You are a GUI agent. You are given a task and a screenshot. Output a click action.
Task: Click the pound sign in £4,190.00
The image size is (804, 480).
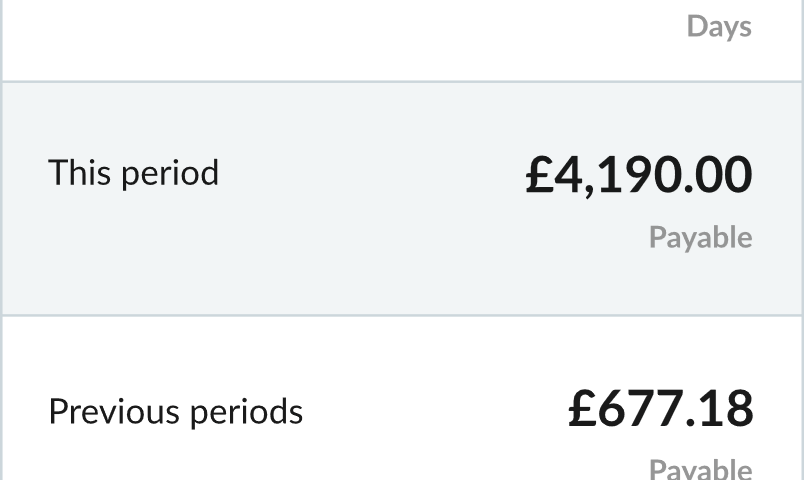539,175
